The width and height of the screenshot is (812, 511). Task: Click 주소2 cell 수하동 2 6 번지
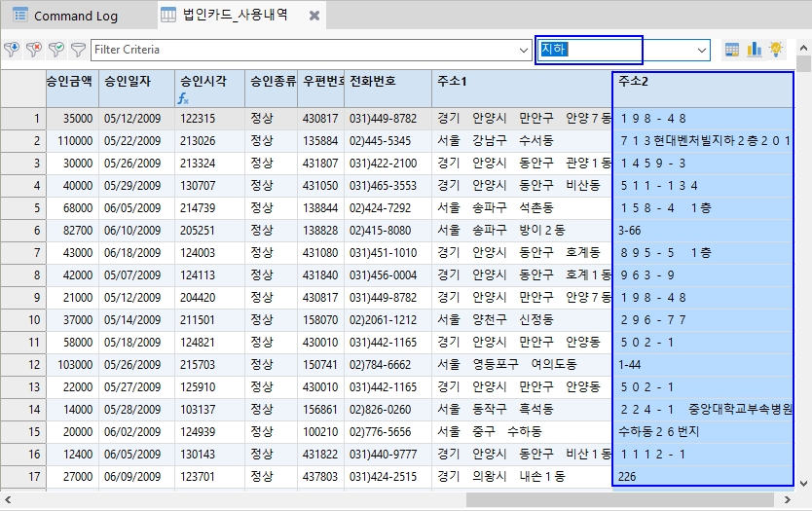pyautogui.click(x=703, y=432)
